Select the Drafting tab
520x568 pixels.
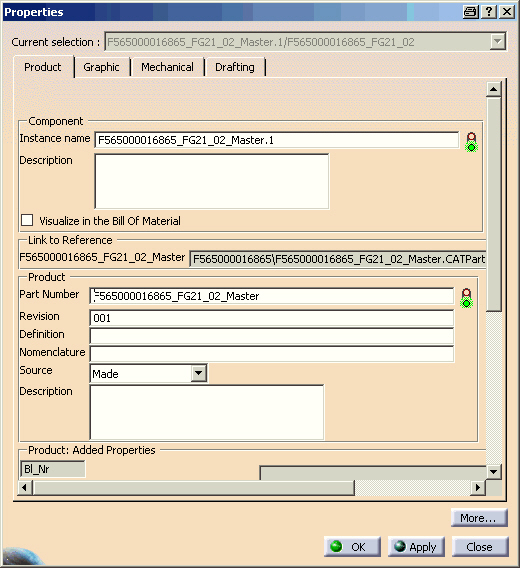[x=235, y=67]
